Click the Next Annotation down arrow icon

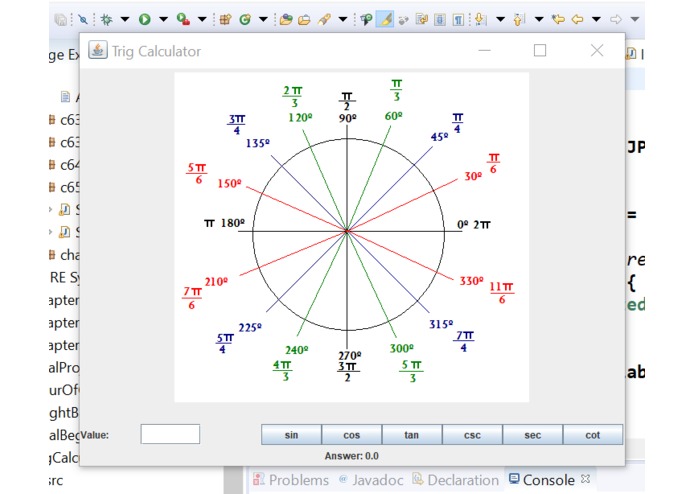[480, 19]
